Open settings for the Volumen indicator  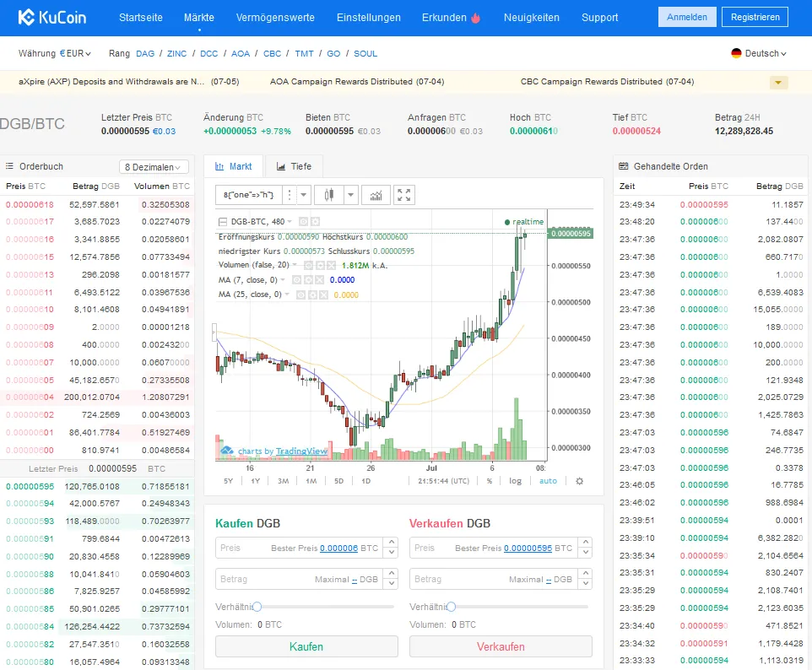point(320,266)
